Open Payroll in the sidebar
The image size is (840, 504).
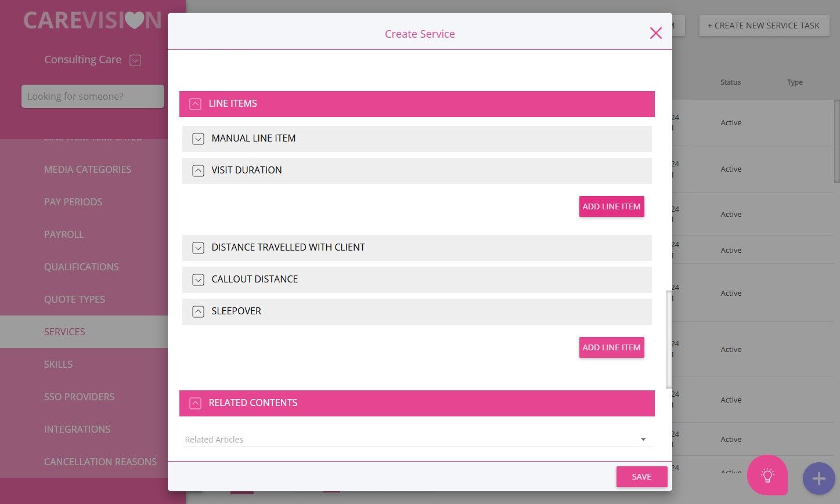click(x=64, y=234)
